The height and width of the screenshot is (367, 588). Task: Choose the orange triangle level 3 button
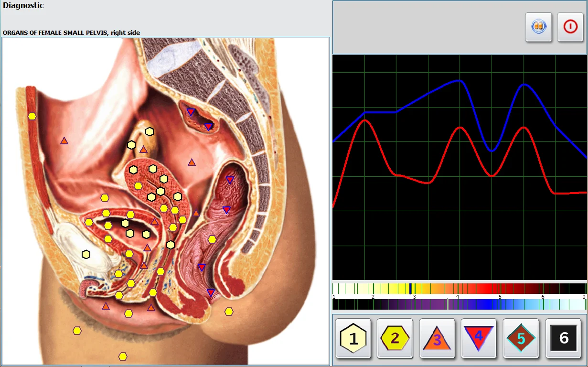coord(437,338)
